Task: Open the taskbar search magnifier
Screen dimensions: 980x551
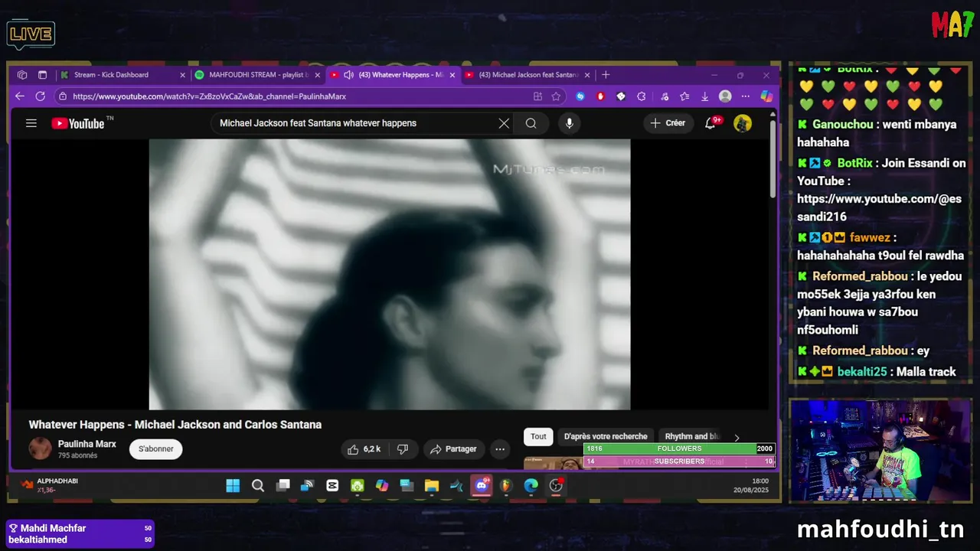Action: [x=258, y=486]
